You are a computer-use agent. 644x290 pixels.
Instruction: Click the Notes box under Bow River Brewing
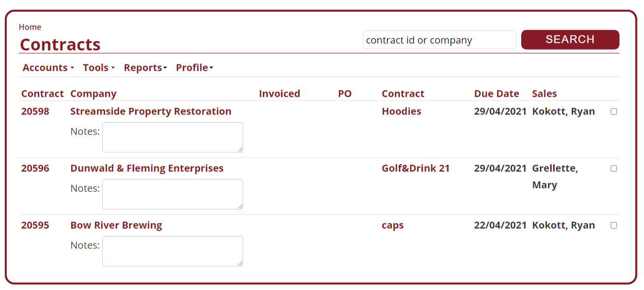172,251
